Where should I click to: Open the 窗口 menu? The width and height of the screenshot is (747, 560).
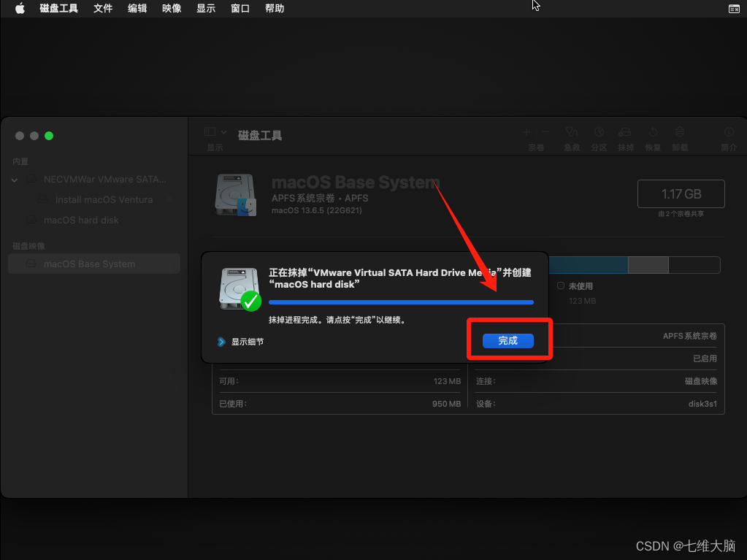[240, 8]
